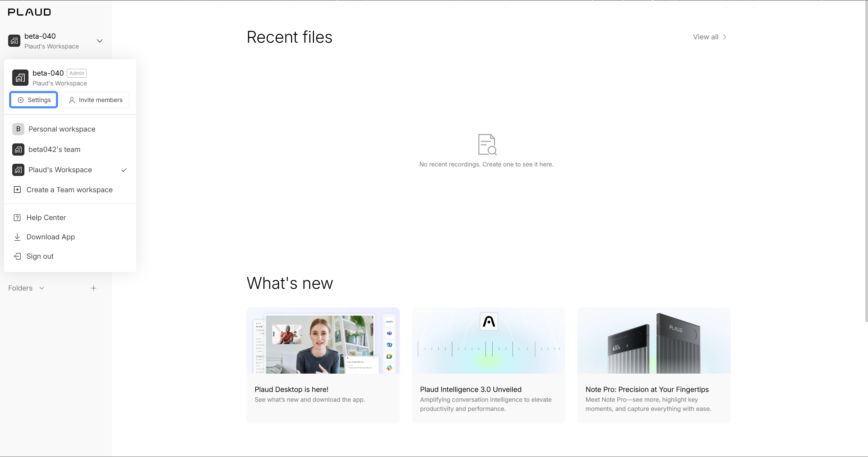Screen dimensions: 868x457
Task: Open the Help Center
Action: [x=70, y=218]
